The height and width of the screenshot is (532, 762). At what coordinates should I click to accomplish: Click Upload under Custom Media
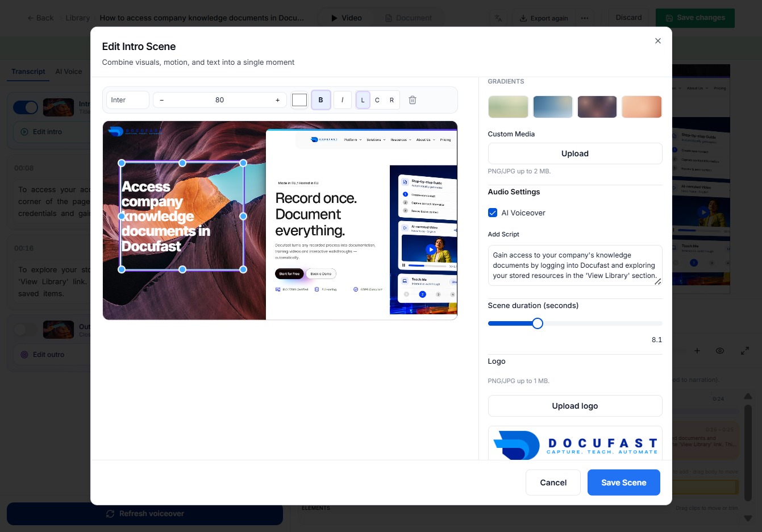[575, 153]
